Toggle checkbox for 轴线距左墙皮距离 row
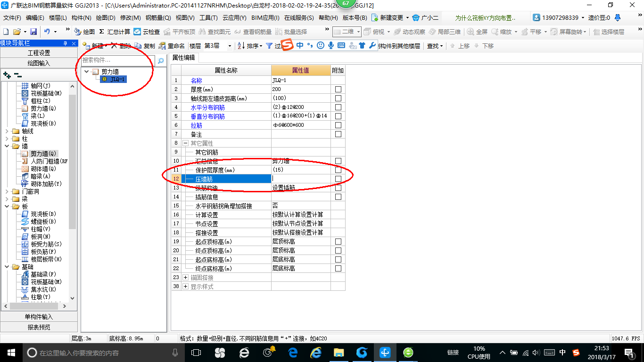This screenshot has height=362, width=644. click(338, 98)
